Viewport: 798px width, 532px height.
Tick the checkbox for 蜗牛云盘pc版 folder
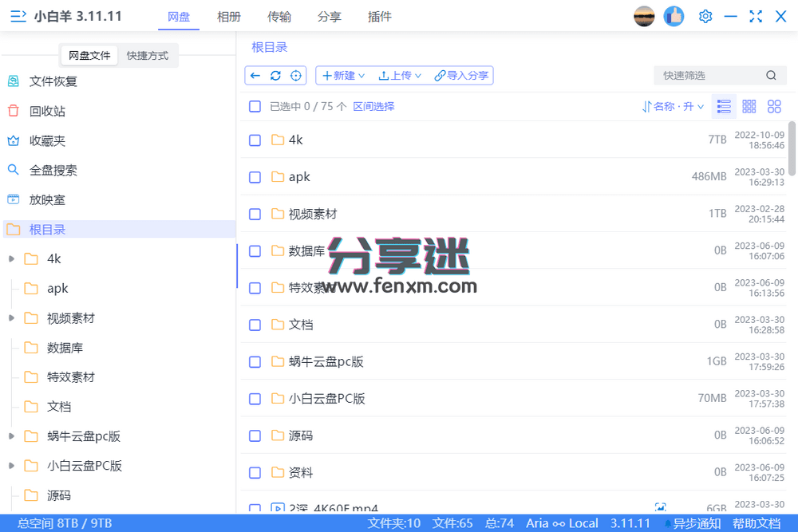click(x=255, y=361)
